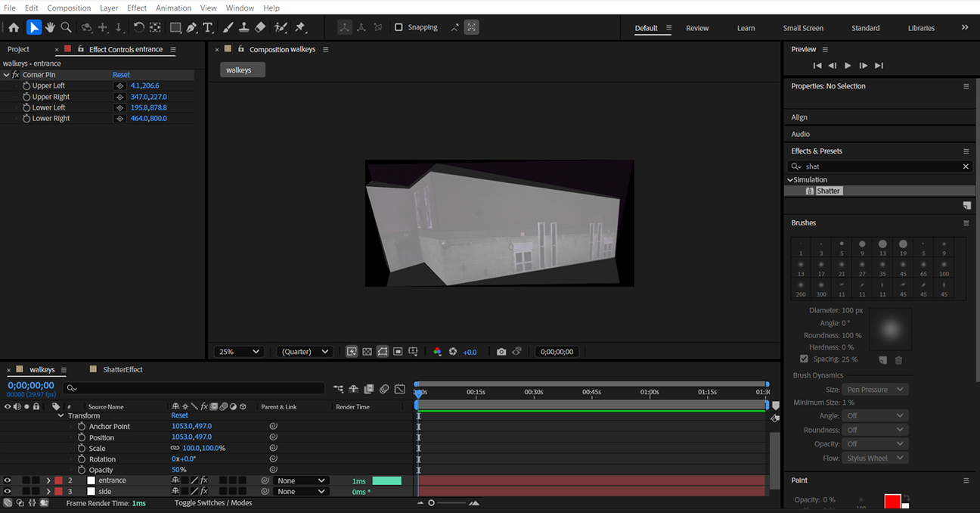The height and width of the screenshot is (513, 980).
Task: Take a snapshot with the camera icon
Action: click(x=501, y=351)
